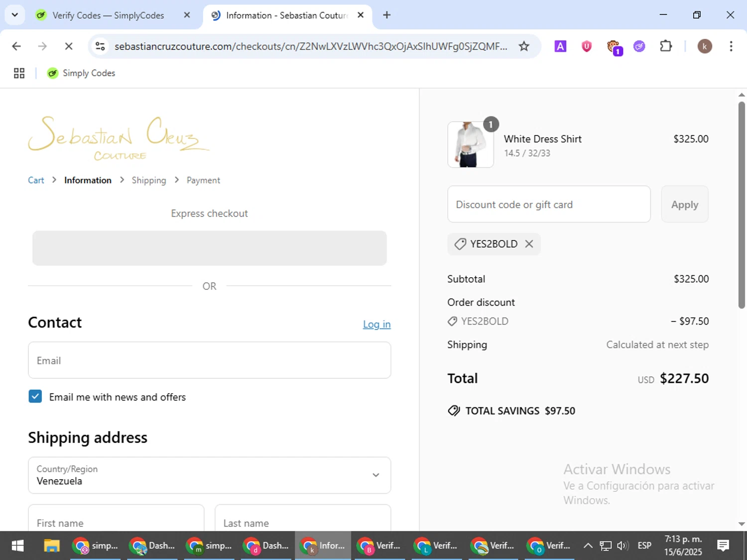Show hidden system tray icons

588,546
